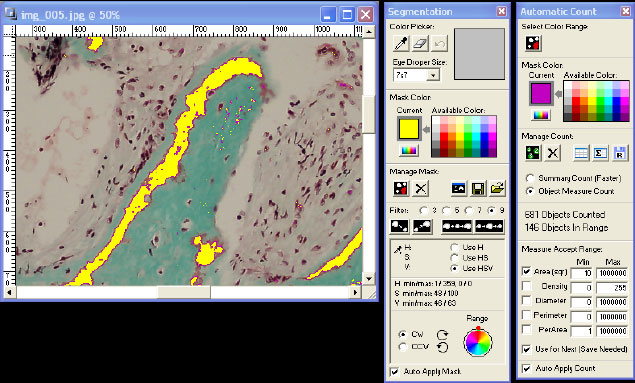
Task: Click the undo icon in Color Picker
Action: (439, 43)
